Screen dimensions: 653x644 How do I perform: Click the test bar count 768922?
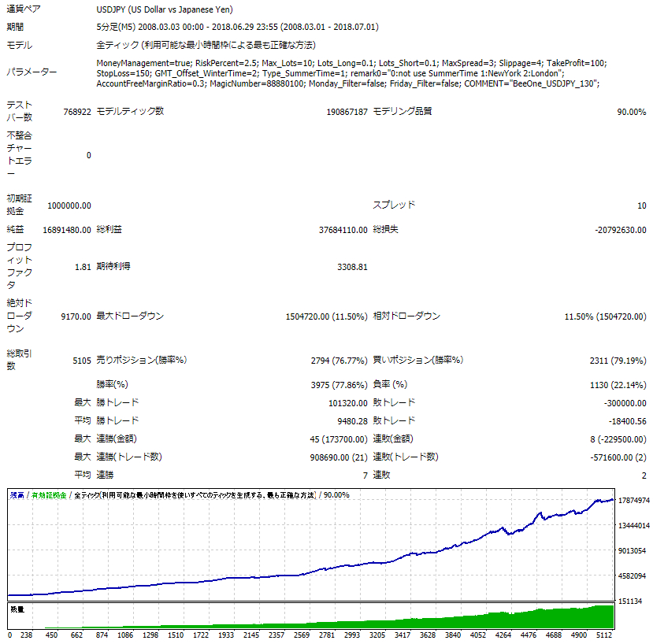[x=77, y=112]
